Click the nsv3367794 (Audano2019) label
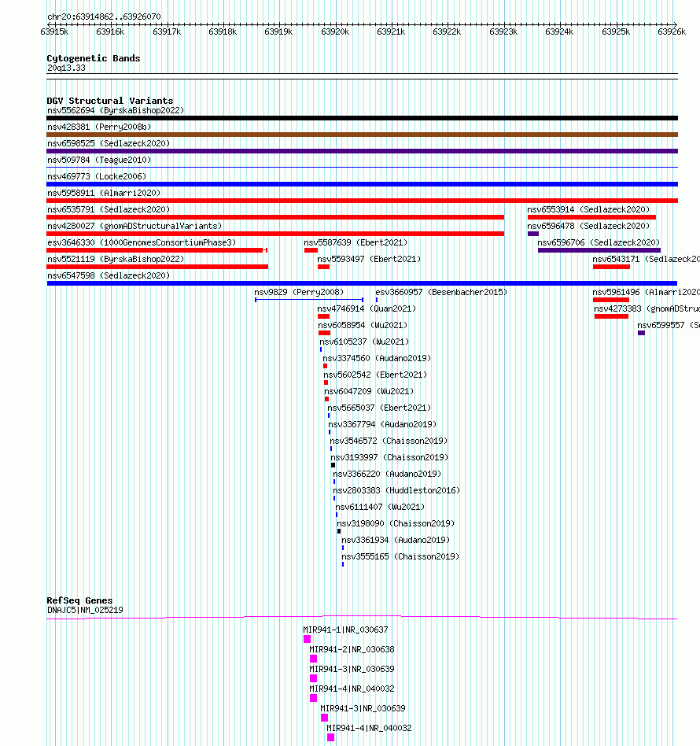700x746 pixels. tap(382, 424)
